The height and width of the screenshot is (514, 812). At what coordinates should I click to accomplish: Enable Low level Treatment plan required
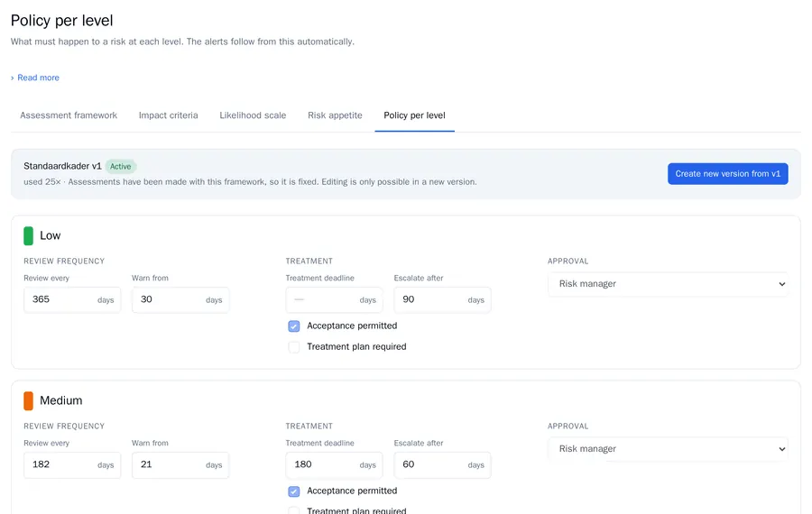(x=293, y=347)
